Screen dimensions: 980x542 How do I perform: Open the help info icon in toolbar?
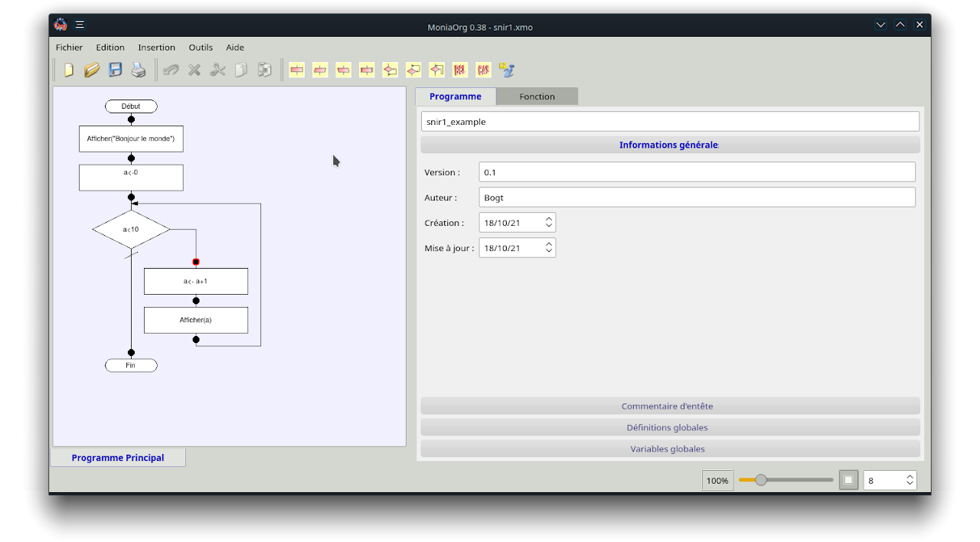pyautogui.click(x=506, y=70)
